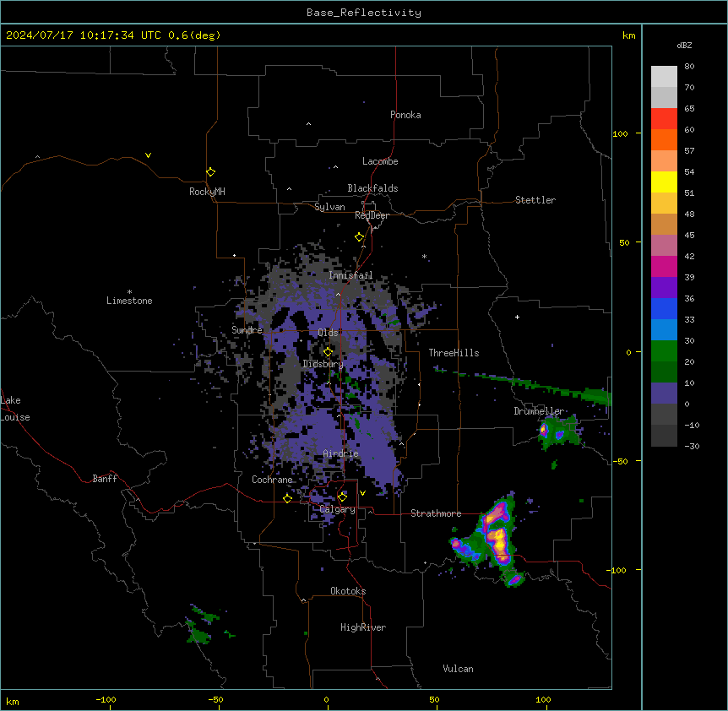Click the Sylvan label

coord(329,207)
